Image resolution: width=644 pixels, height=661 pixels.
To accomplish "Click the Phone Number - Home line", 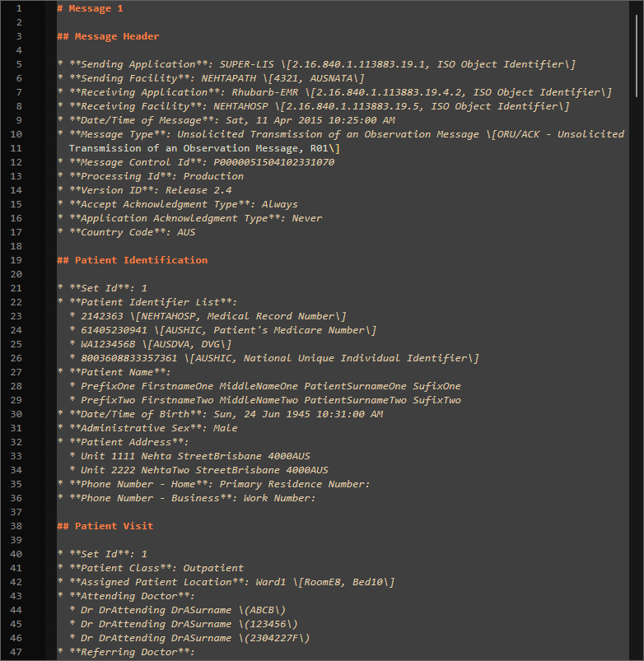I will (214, 484).
